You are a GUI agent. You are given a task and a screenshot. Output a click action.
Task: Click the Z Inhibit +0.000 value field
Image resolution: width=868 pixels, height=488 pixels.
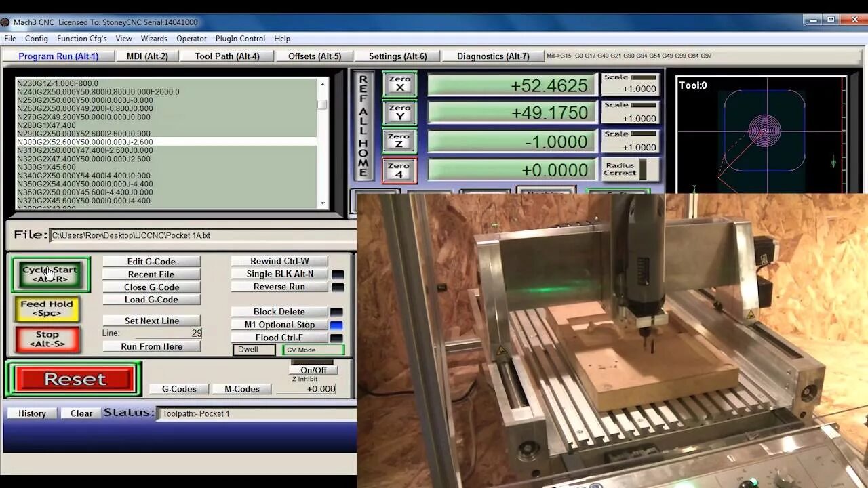[x=306, y=389]
